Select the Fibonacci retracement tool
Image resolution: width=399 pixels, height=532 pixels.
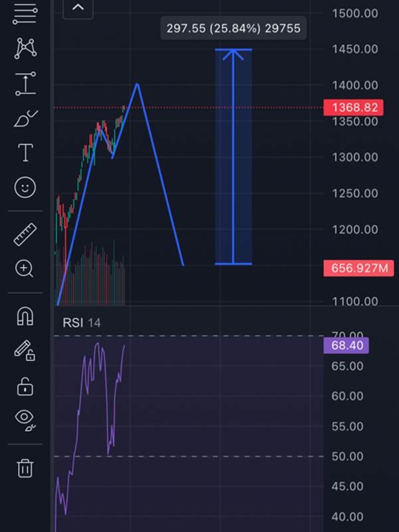click(25, 14)
